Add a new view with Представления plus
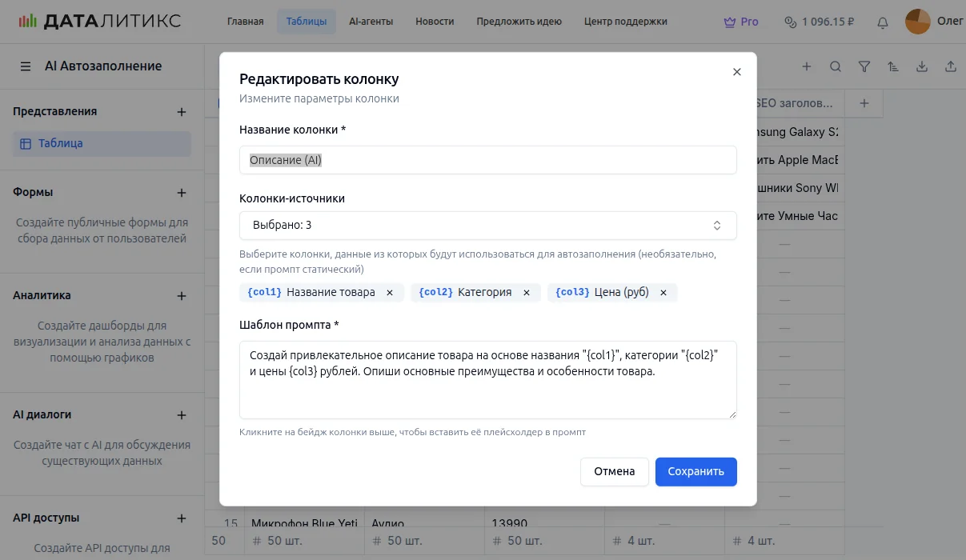Viewport: 966px width, 560px height. click(x=182, y=112)
